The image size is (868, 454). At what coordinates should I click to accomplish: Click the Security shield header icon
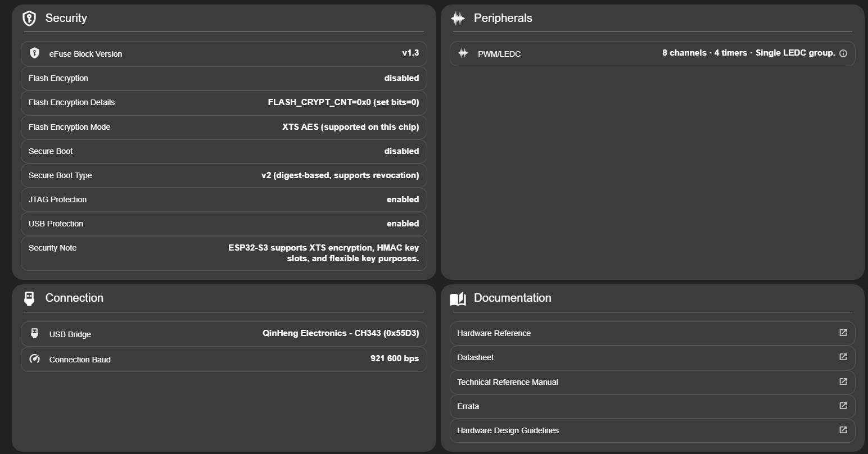click(29, 19)
